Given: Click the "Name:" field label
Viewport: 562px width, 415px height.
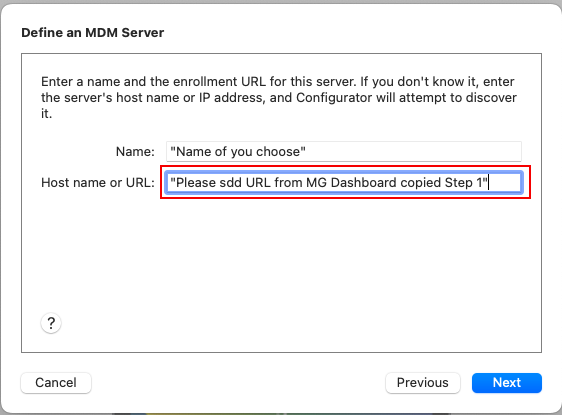Looking at the screenshot, I should click(135, 152).
